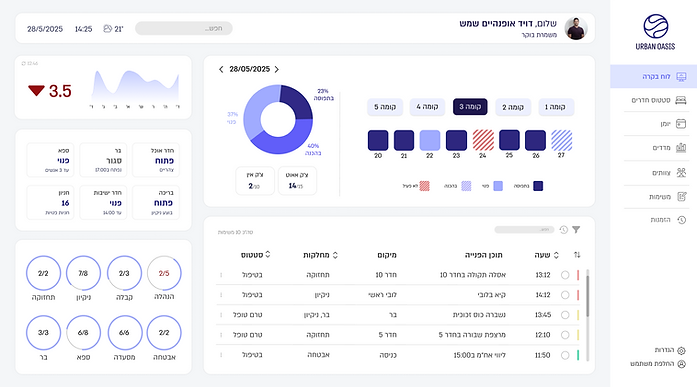Viewport: 697px width, 387px height.
Task: Click the task table search field
Action: [525, 230]
